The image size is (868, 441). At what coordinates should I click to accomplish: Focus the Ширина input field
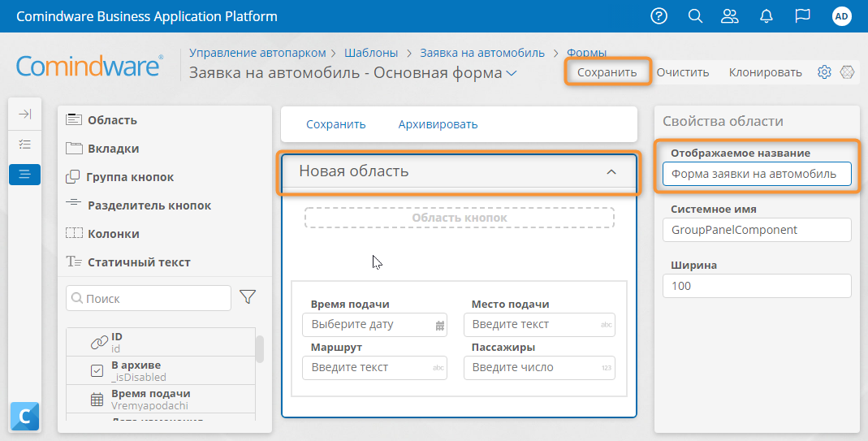(x=757, y=286)
